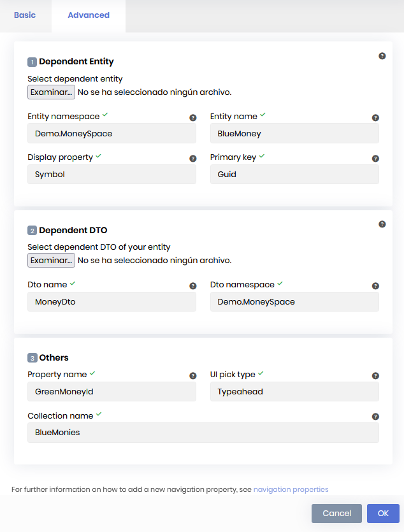Image resolution: width=404 pixels, height=532 pixels.
Task: Click help icon for Dependent Entity section
Action: 382,56
